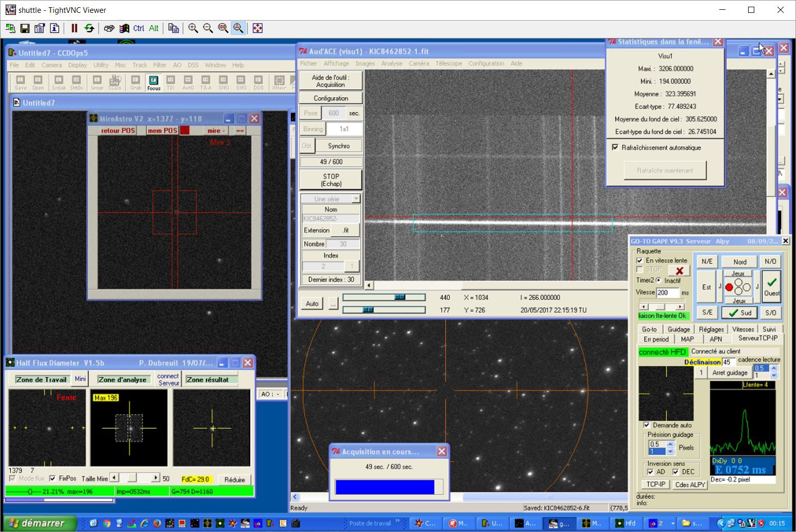Click the refresh screen icon in TightVNC toolbar
The image size is (796, 532).
89,28
